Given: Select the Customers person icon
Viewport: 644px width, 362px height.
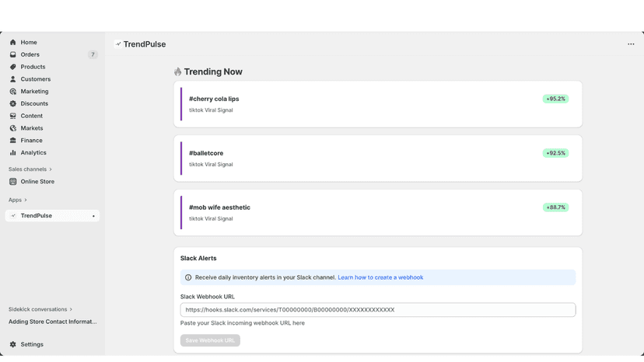Looking at the screenshot, I should (x=12, y=79).
